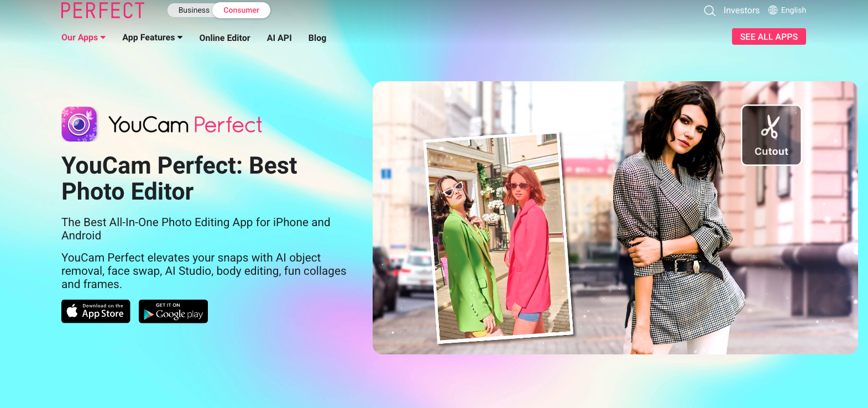Select the Consumer toggle option
The height and width of the screenshot is (408, 868).
[x=241, y=10]
